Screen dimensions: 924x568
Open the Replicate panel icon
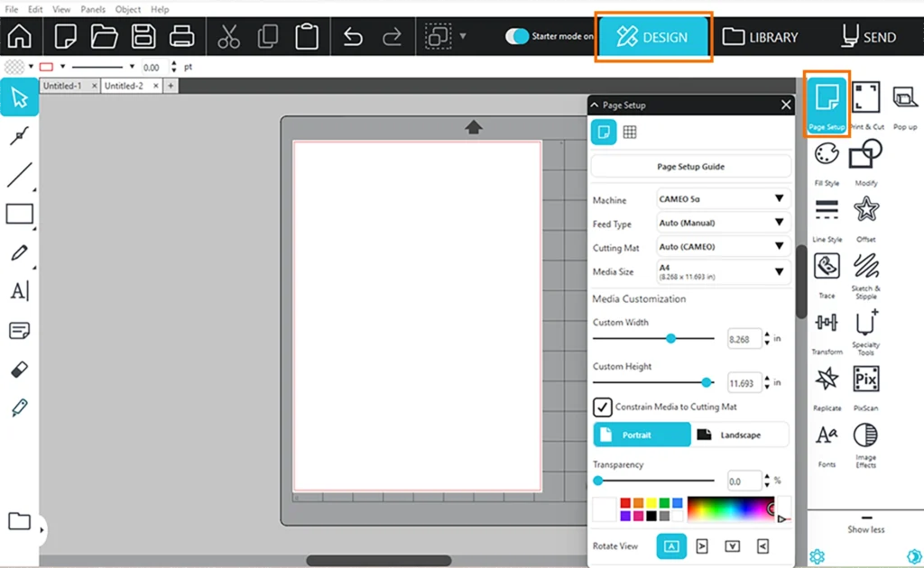(827, 380)
